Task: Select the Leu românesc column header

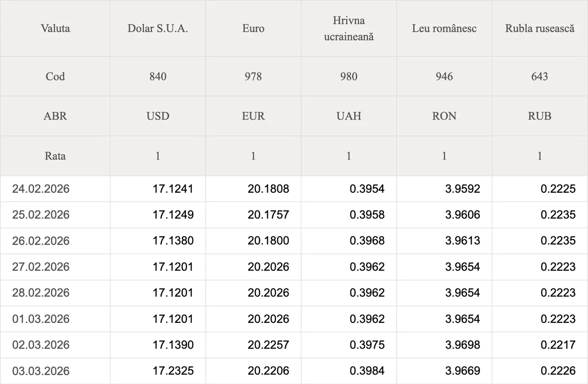Action: tap(444, 29)
